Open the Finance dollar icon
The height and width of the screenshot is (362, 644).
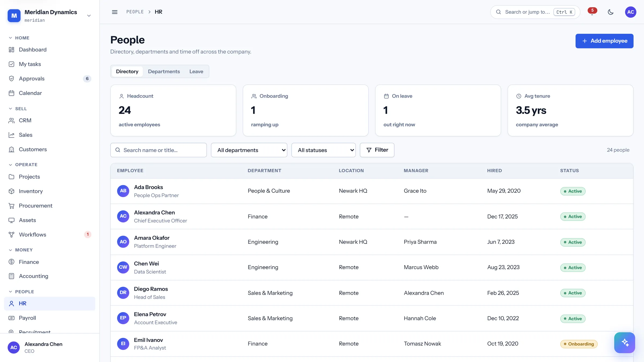pyautogui.click(x=11, y=262)
